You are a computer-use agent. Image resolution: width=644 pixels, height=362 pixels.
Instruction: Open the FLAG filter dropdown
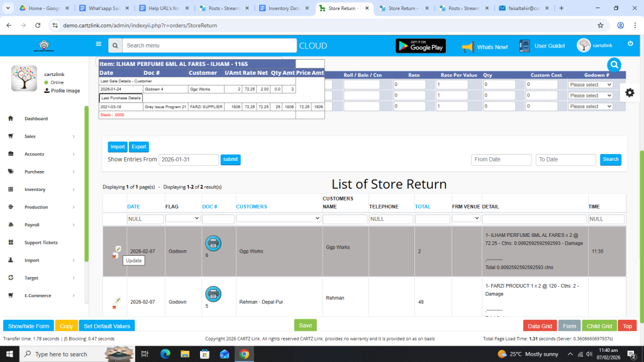(x=182, y=219)
